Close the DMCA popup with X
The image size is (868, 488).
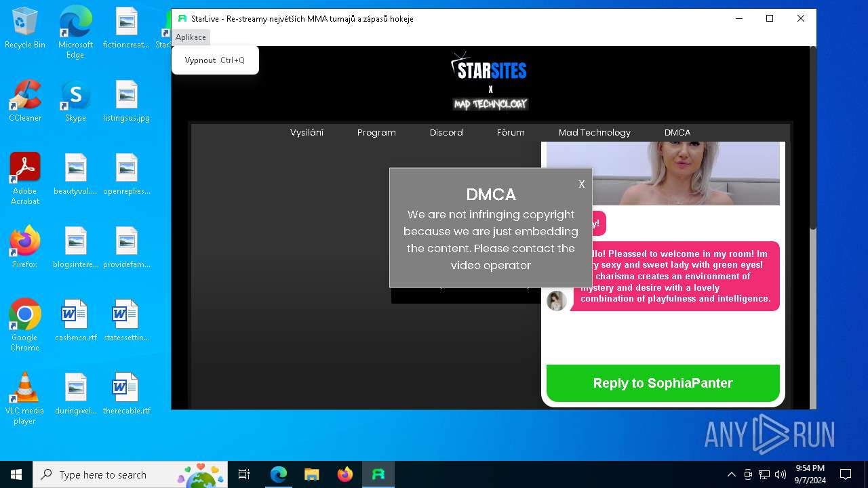[x=581, y=184]
